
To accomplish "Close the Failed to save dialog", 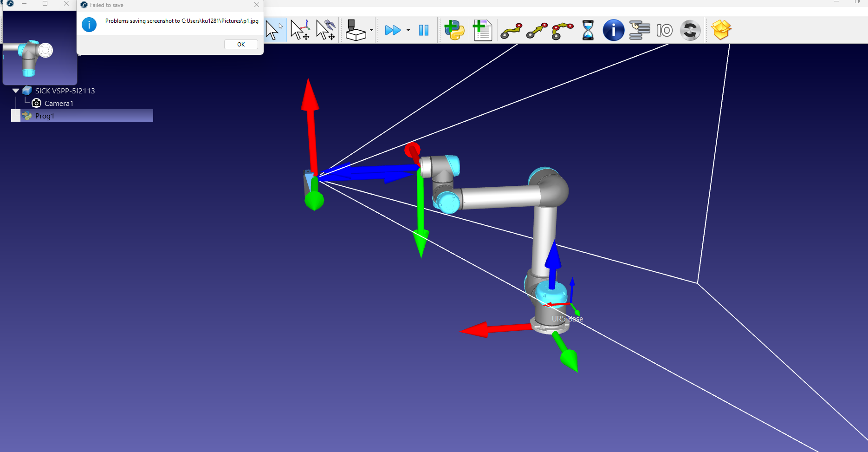I will point(257,5).
